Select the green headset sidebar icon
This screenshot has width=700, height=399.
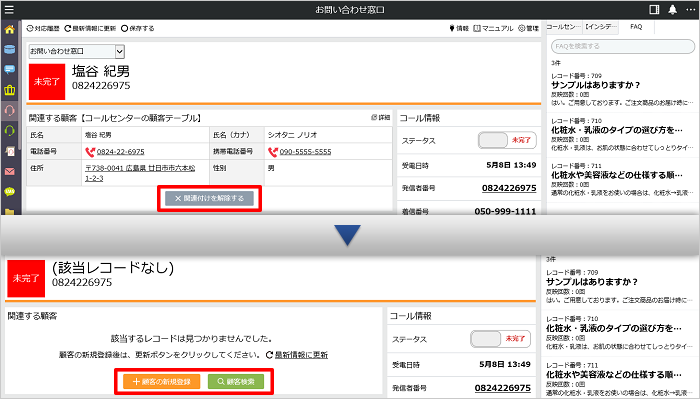[9, 131]
